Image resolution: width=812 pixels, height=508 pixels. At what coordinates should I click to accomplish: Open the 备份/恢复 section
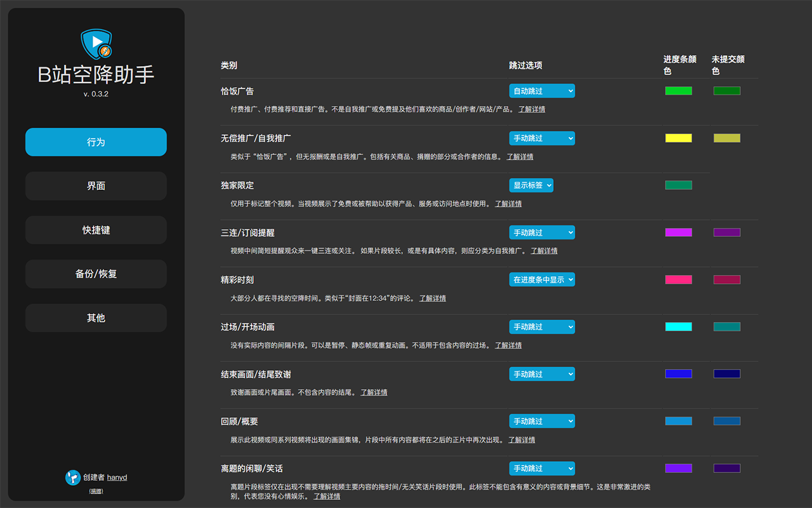[x=96, y=274]
